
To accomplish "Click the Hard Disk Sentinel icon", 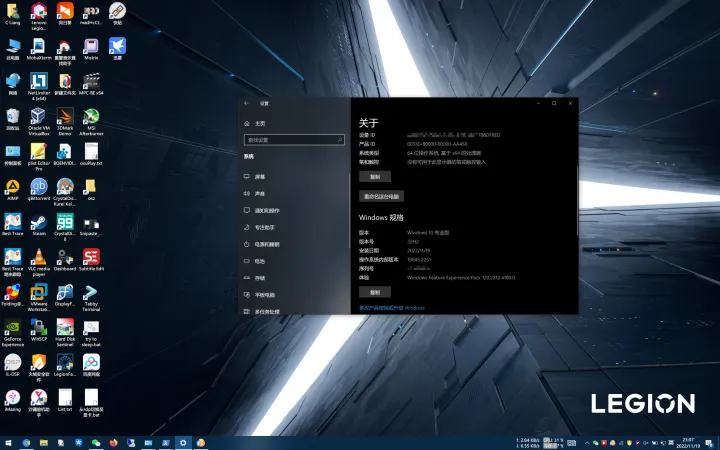I will 65,328.
